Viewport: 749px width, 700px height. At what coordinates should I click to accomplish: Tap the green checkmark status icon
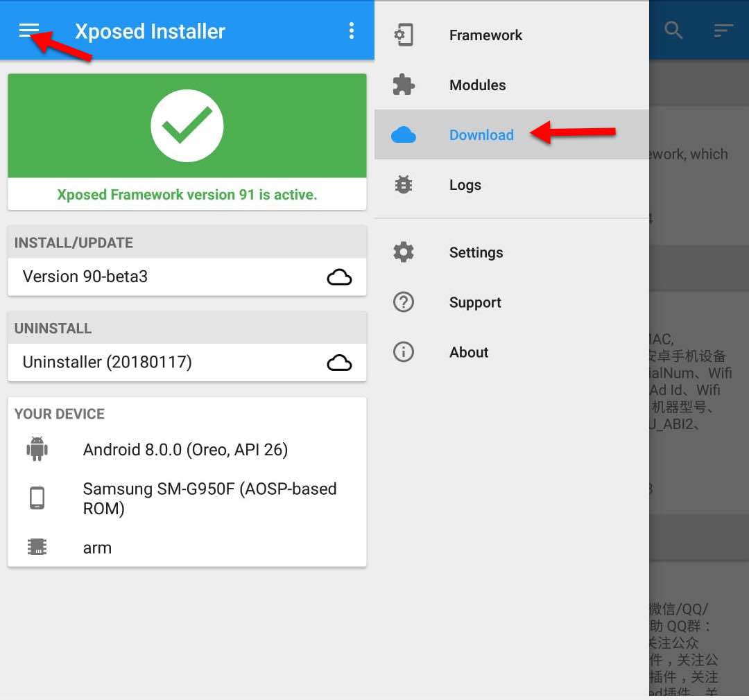187,125
